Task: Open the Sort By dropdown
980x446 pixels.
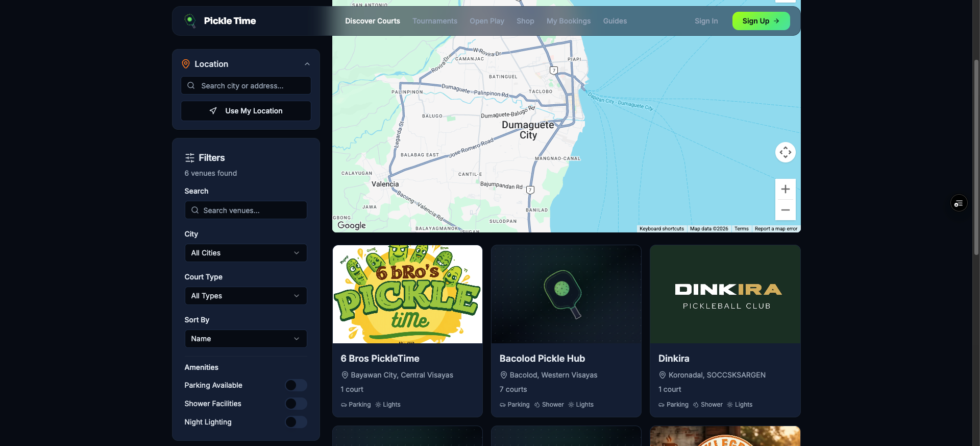Action: click(246, 339)
